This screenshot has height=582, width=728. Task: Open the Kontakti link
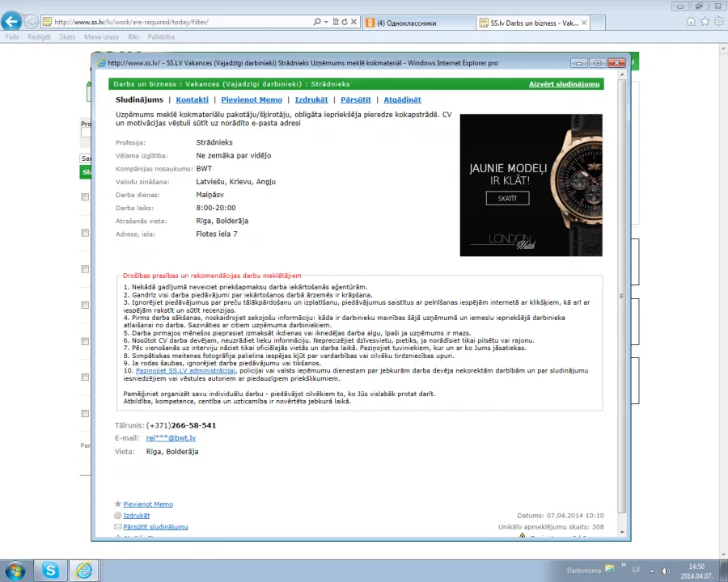(x=193, y=99)
